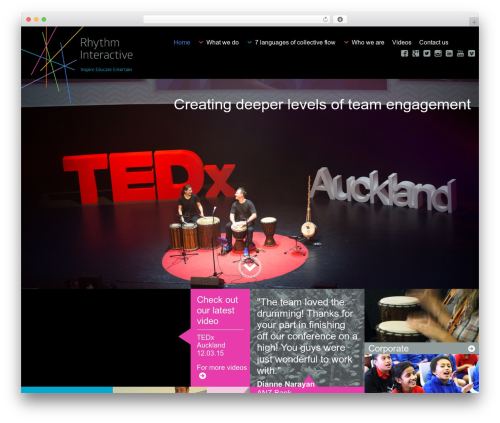
Task: Click the scroll-down chevron circle on the hero image
Action: point(250,266)
